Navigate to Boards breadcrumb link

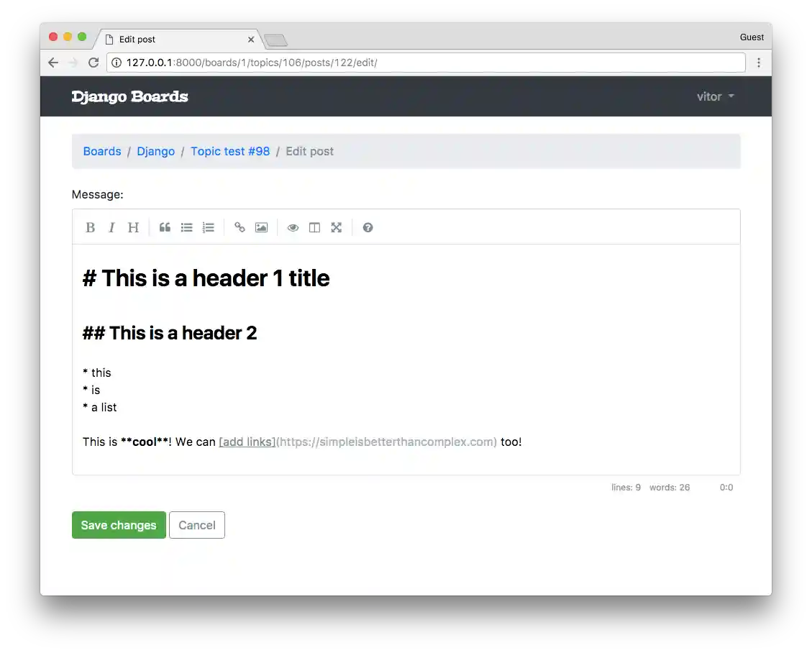pos(102,151)
